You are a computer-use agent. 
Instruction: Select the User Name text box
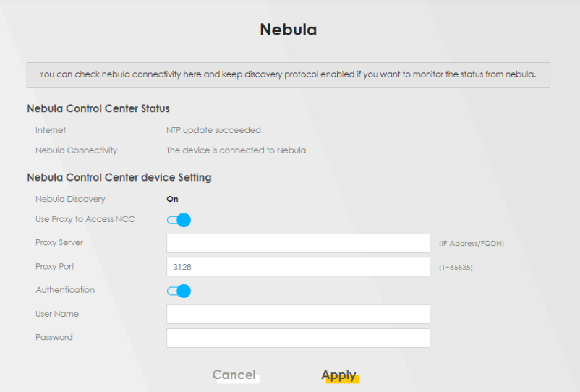(298, 314)
